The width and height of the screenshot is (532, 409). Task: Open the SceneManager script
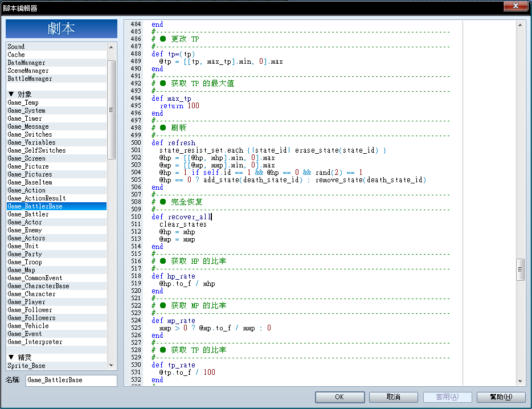tap(56, 71)
